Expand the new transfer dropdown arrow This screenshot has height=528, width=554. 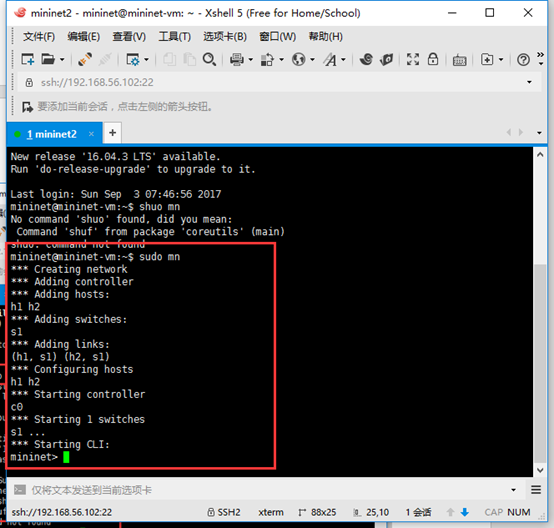coord(501,60)
